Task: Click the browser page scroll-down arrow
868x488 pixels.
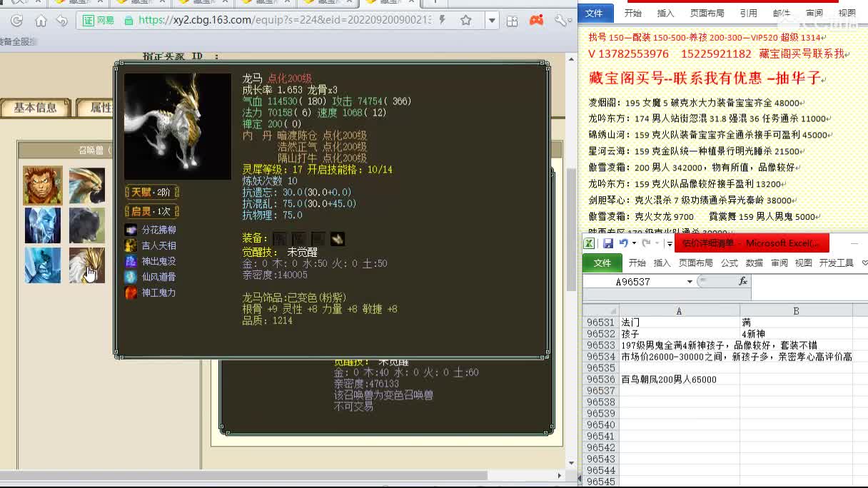Action: click(x=571, y=463)
